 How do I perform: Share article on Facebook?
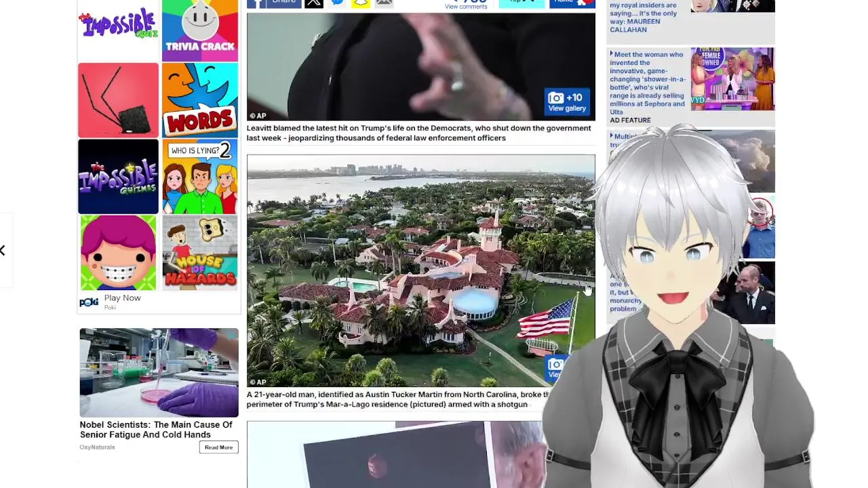tap(274, 2)
